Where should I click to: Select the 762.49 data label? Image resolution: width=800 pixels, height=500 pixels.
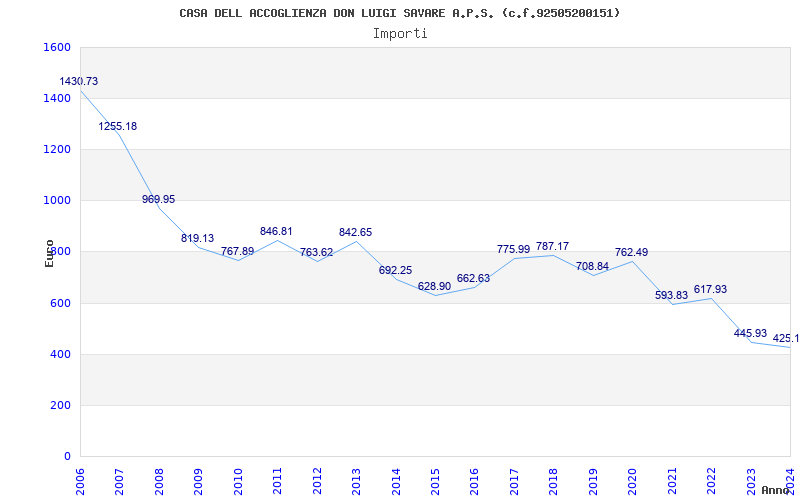click(x=632, y=252)
